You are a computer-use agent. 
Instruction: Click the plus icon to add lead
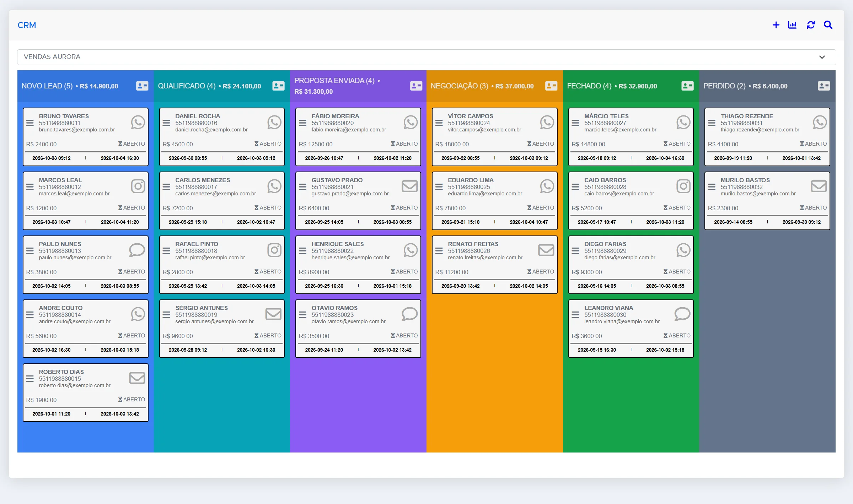776,25
